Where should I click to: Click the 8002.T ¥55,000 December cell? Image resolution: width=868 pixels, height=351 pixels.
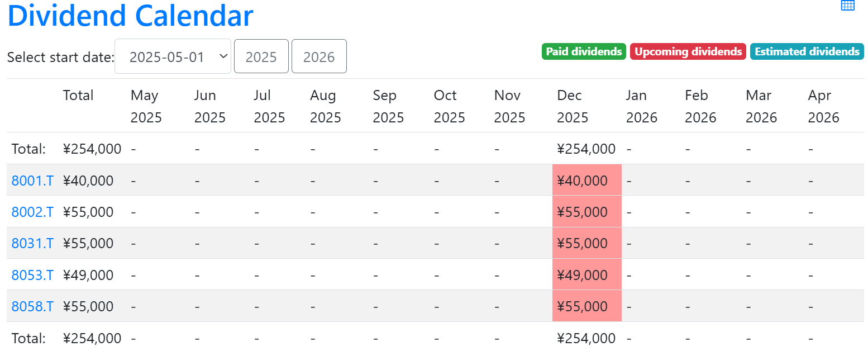point(586,212)
